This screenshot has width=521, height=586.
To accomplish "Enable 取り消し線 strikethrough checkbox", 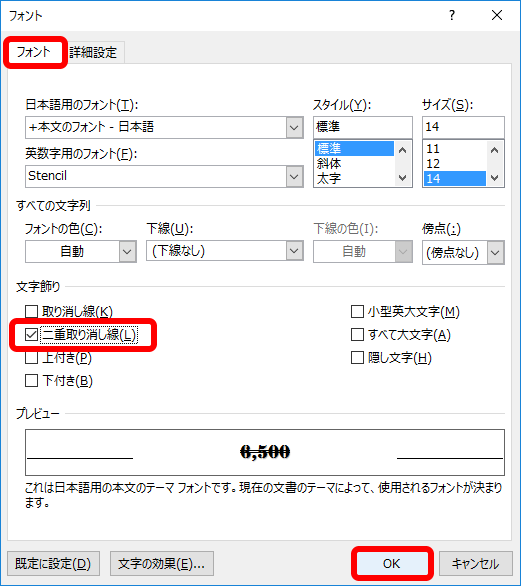I will tap(31, 311).
